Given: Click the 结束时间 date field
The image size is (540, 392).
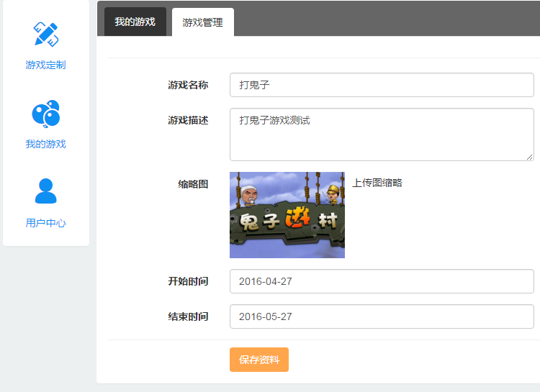Looking at the screenshot, I should [x=382, y=316].
